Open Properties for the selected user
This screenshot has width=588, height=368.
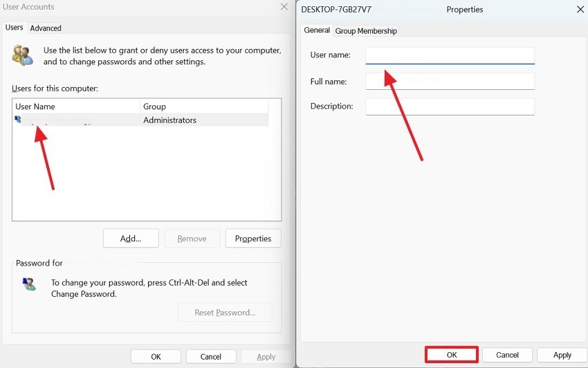tap(253, 239)
